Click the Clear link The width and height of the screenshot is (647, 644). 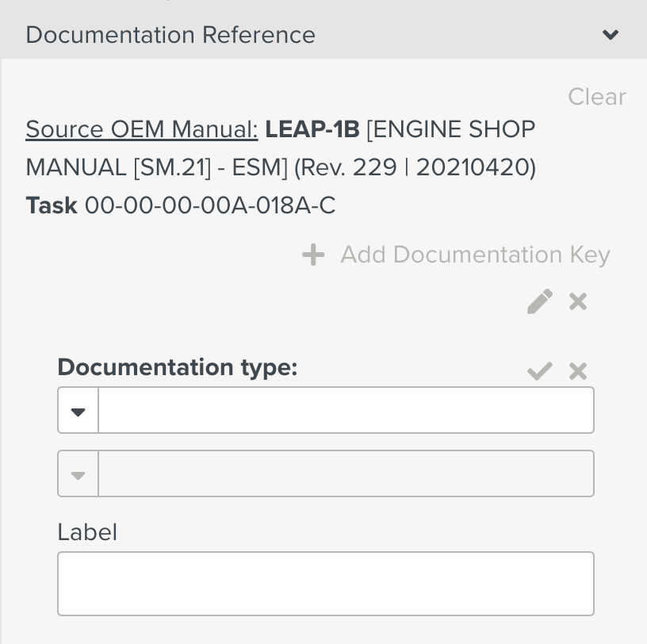tap(597, 97)
